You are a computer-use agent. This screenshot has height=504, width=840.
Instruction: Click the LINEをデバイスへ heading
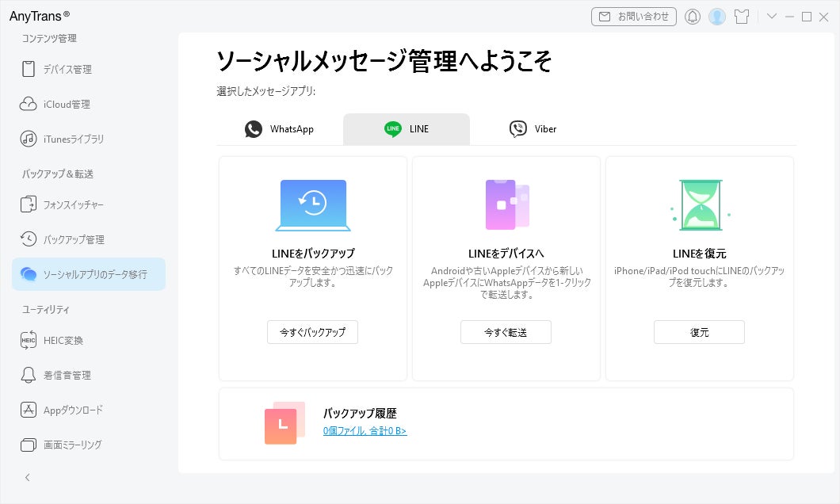pyautogui.click(x=506, y=254)
